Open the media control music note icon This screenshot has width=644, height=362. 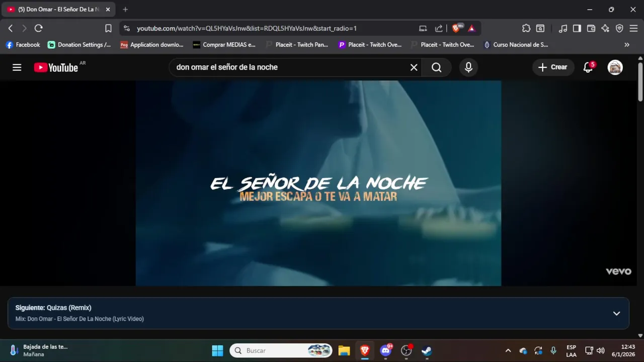tap(563, 28)
